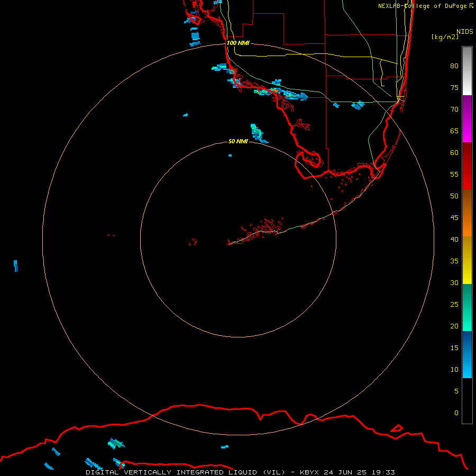Viewport: 476px width, 476px height.
Task: Click the 25 value on the scale
Action: tap(454, 304)
